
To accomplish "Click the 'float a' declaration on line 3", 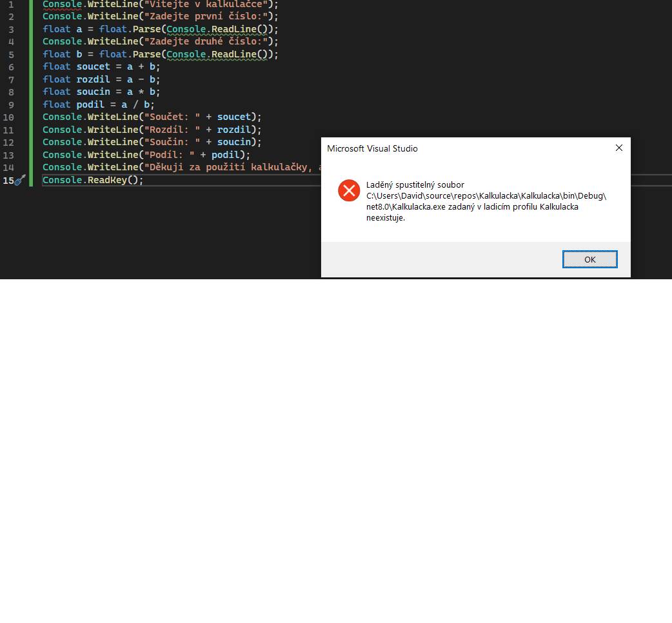I will pos(161,29).
